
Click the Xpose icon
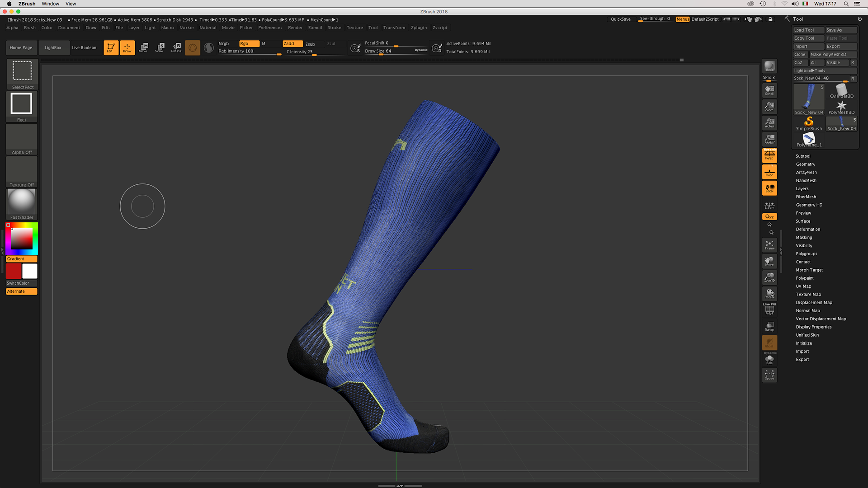769,375
